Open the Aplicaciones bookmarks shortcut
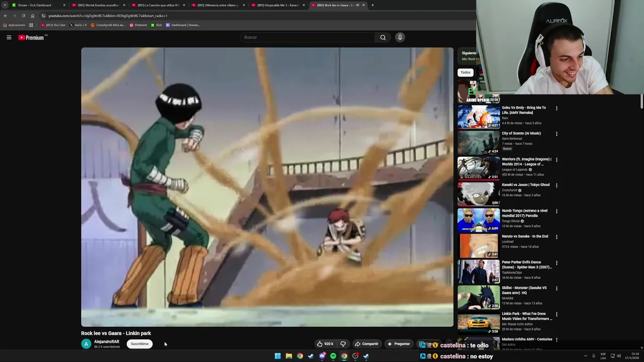Screen dimensions: 644x362 pos(14,25)
